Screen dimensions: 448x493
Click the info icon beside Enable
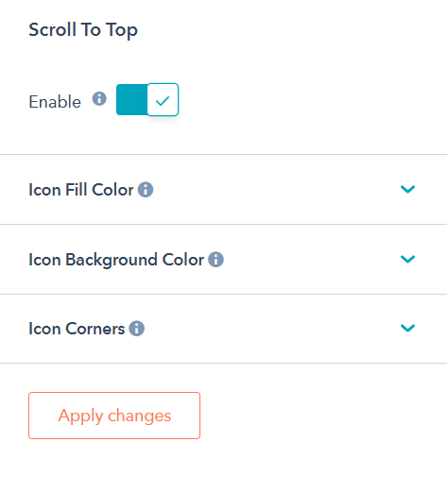coord(99,99)
